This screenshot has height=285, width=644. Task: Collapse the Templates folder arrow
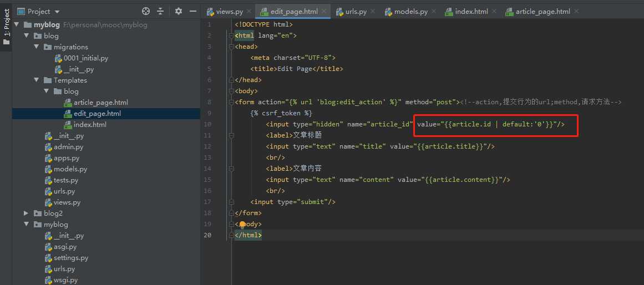click(36, 80)
